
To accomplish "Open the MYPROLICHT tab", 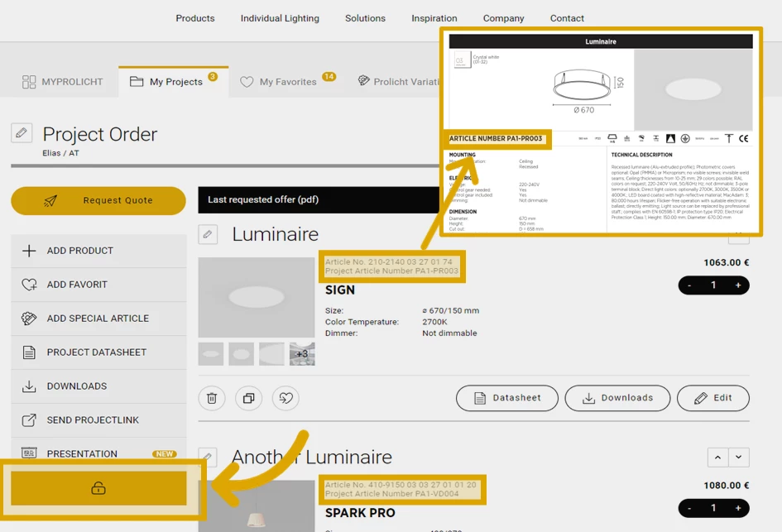I will tap(62, 82).
